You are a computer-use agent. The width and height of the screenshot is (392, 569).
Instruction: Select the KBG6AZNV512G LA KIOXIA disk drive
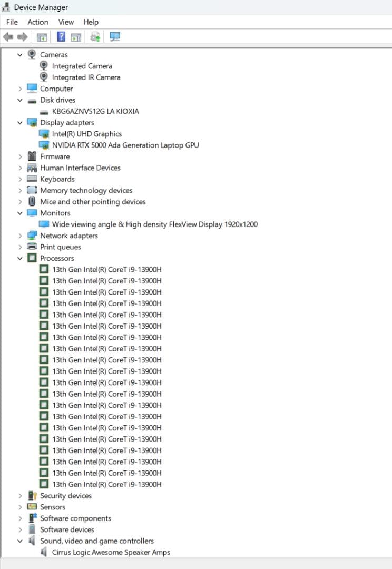pos(95,112)
